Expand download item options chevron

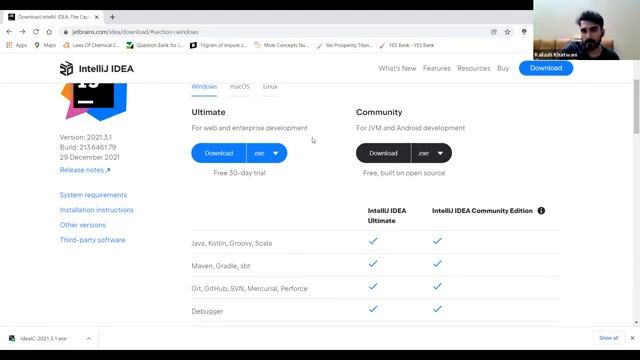pos(89,338)
